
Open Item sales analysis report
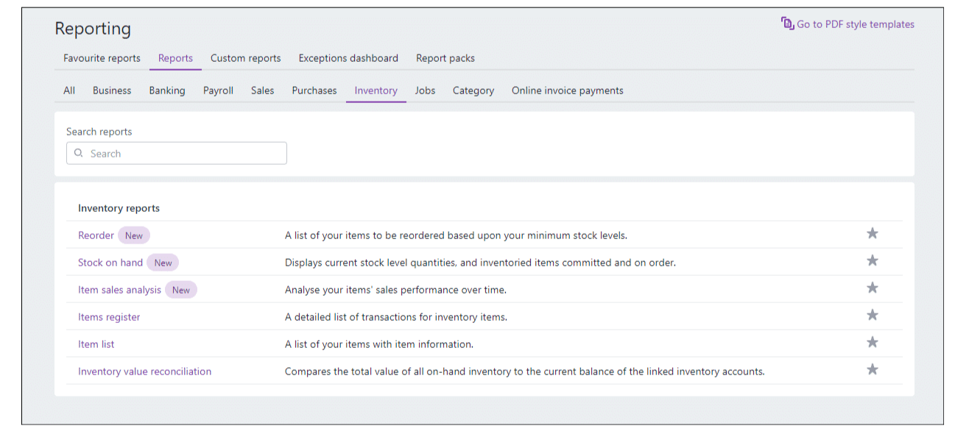(x=119, y=290)
